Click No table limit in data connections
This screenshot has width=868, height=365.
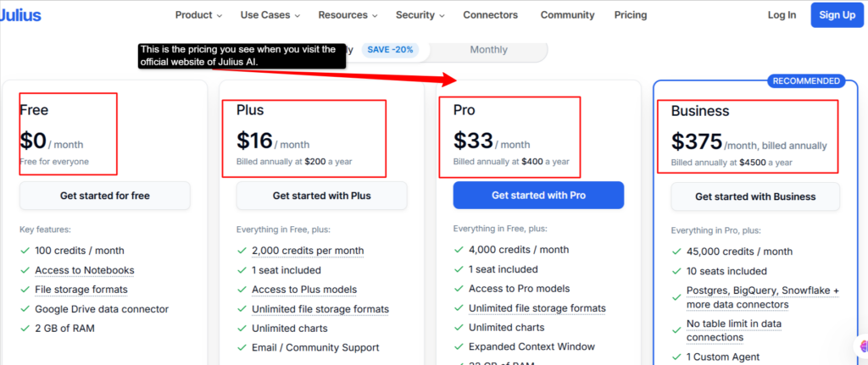tap(734, 330)
